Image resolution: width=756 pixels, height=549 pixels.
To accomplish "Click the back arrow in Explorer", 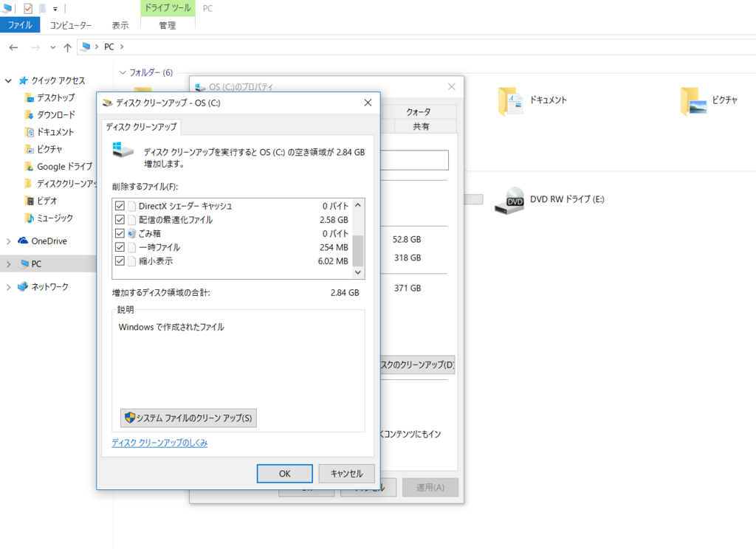I will point(13,47).
